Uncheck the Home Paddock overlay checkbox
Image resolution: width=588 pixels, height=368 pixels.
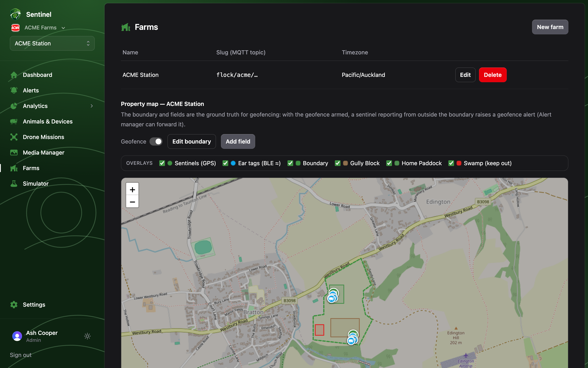[x=389, y=163]
